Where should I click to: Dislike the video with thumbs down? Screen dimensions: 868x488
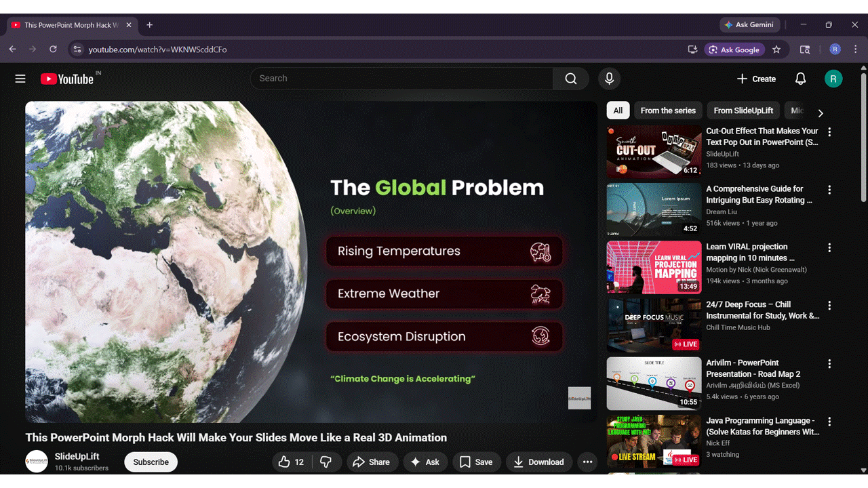[x=326, y=462]
